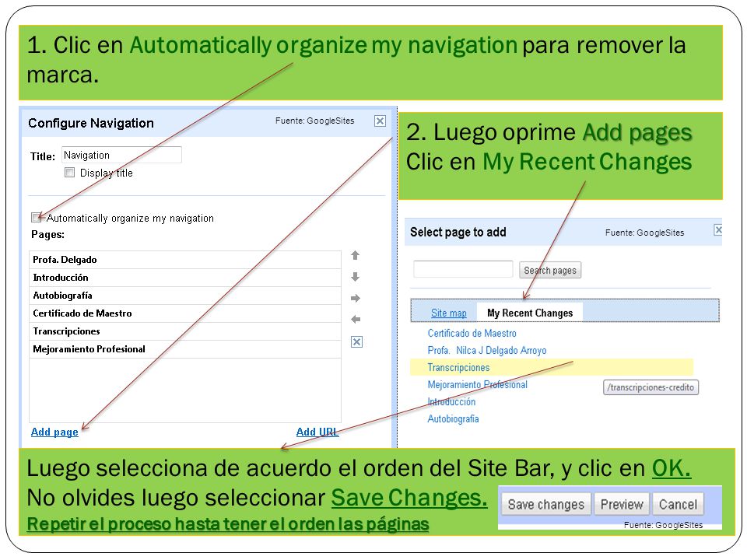747x560 pixels.
Task: Click the underlined OK. text in instructions
Action: (672, 468)
